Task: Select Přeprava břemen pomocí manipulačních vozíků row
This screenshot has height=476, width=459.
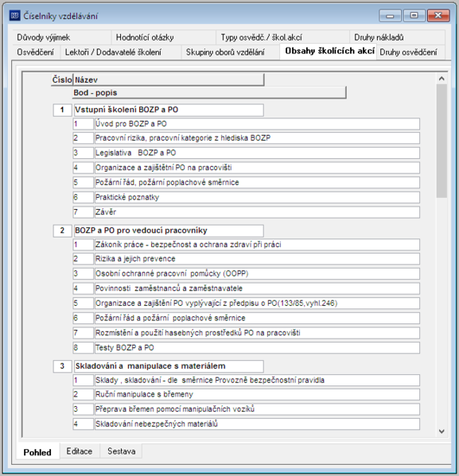Action: (x=257, y=409)
